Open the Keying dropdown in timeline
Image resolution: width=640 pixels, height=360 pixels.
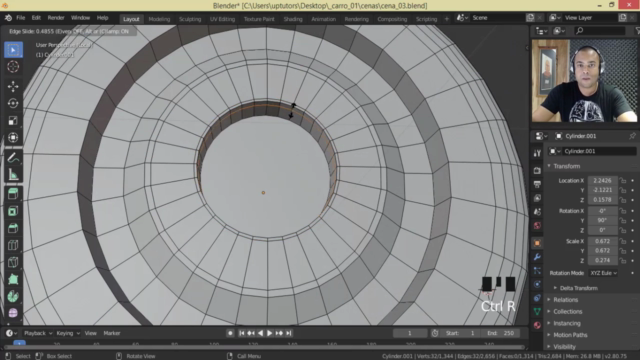68,333
